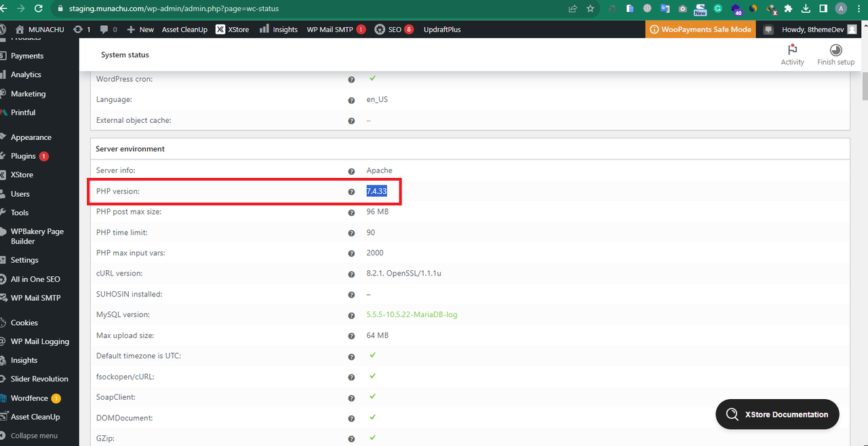The height and width of the screenshot is (446, 868).
Task: Click the 8.2.1, OpenSSL/1.1.1u value
Action: (x=403, y=274)
